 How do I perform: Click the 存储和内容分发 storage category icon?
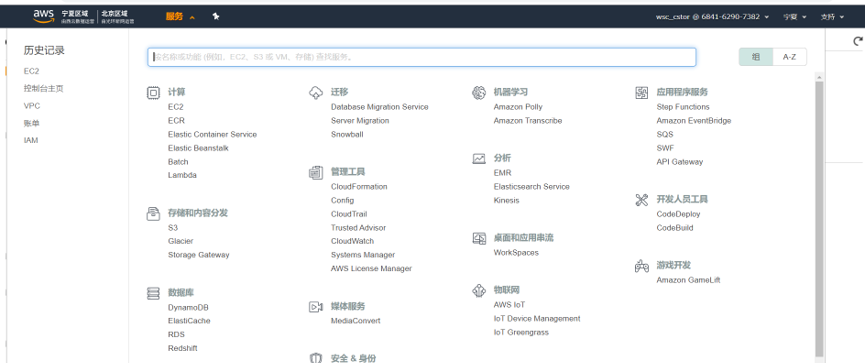[x=153, y=213]
